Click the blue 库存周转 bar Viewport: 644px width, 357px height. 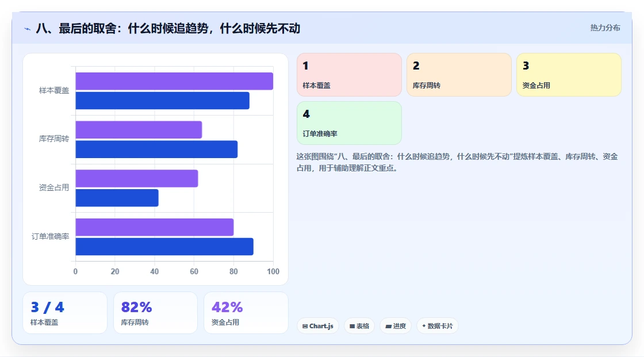(x=156, y=149)
